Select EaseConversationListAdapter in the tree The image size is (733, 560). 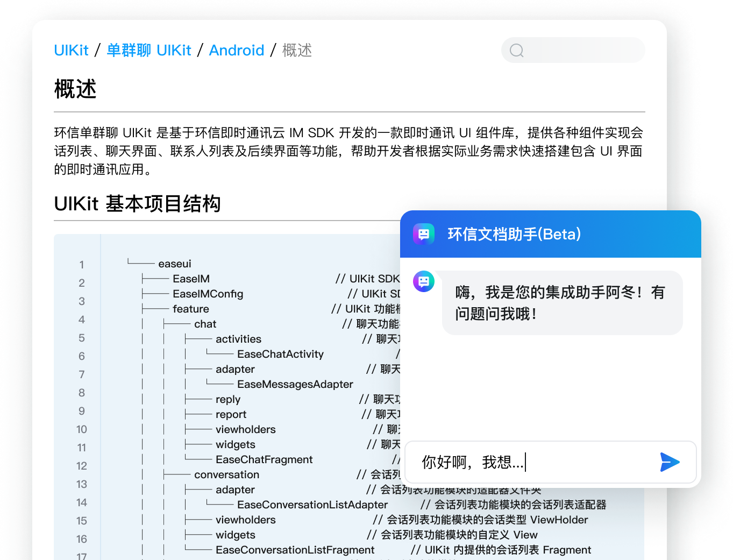312,505
